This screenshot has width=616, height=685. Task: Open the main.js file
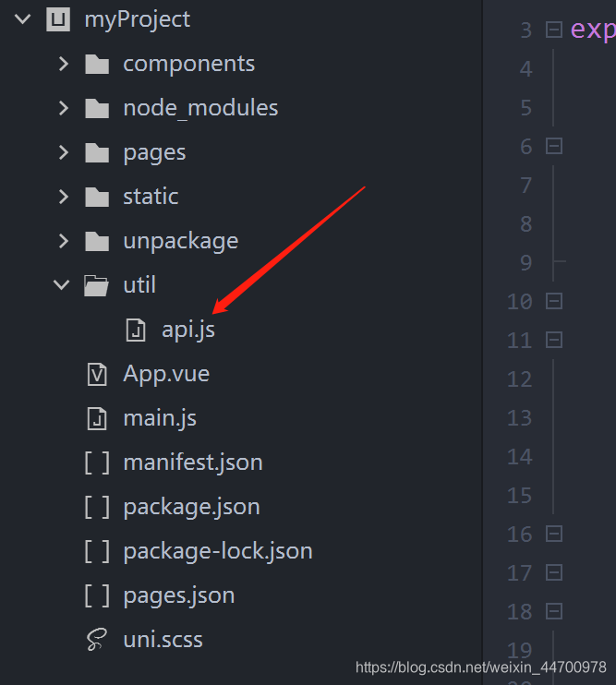pyautogui.click(x=160, y=418)
